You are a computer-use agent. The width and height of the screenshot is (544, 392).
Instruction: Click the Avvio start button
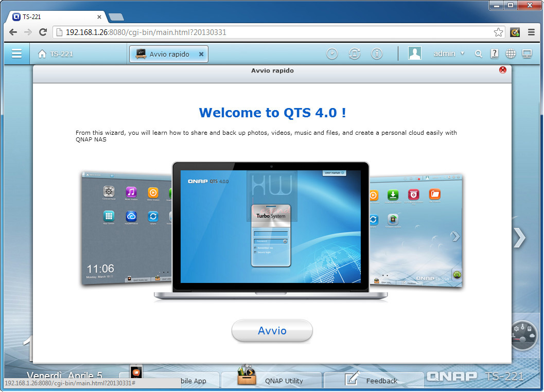(x=272, y=331)
